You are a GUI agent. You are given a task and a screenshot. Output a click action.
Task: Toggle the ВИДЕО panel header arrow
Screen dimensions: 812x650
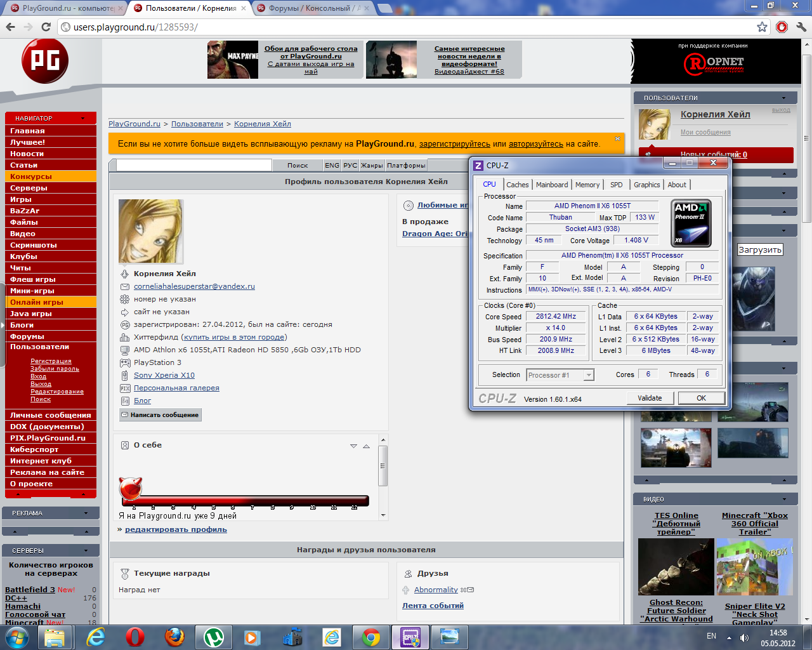784,499
